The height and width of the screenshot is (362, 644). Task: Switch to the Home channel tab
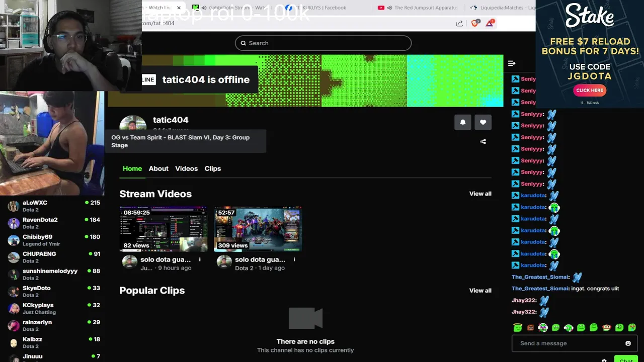pos(132,169)
